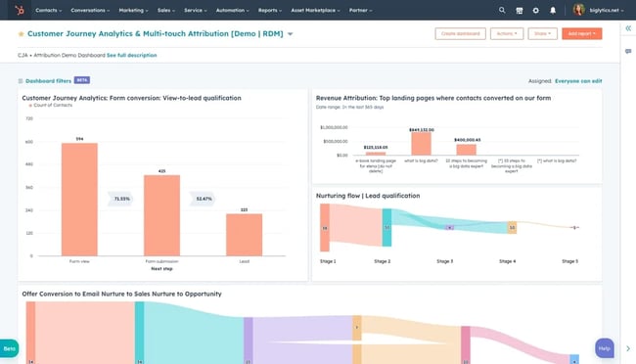Click the $400,000.45 revenue bar
This screenshot has width=636, height=364.
coord(467,150)
